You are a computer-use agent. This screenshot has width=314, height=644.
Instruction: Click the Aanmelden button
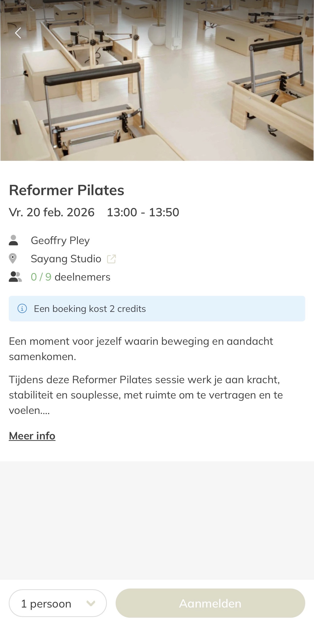click(210, 603)
